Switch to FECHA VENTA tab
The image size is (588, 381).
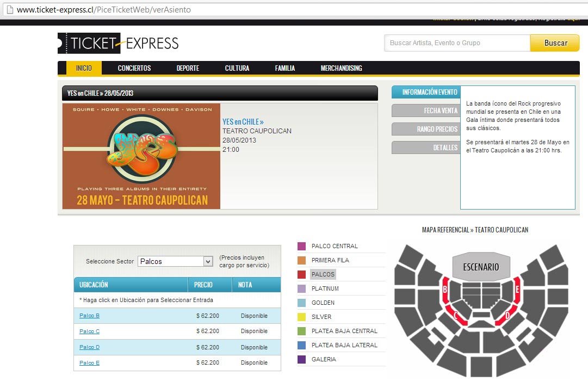[426, 110]
